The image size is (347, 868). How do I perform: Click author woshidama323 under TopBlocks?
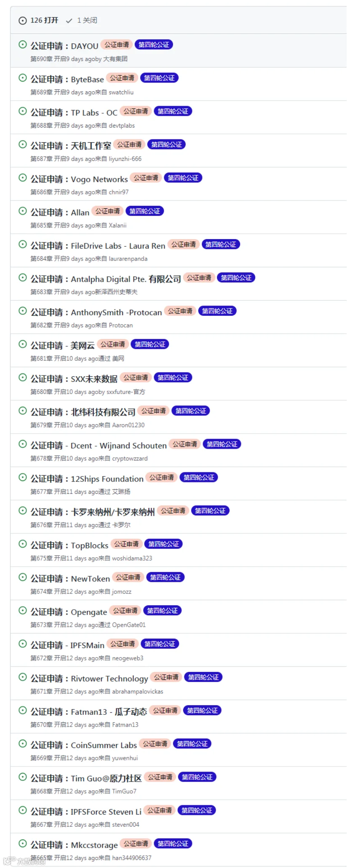[x=132, y=558]
